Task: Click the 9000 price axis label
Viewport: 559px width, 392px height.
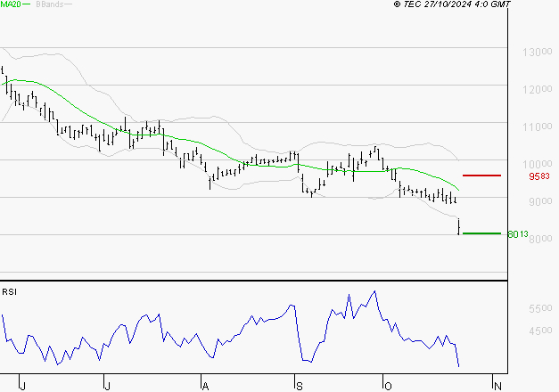Action: [540, 201]
